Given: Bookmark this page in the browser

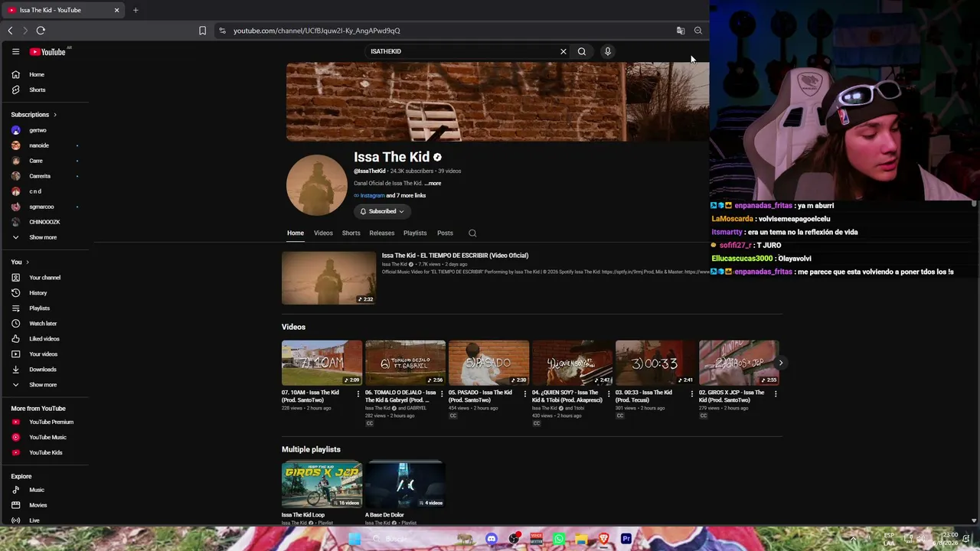Looking at the screenshot, I should coord(202,31).
